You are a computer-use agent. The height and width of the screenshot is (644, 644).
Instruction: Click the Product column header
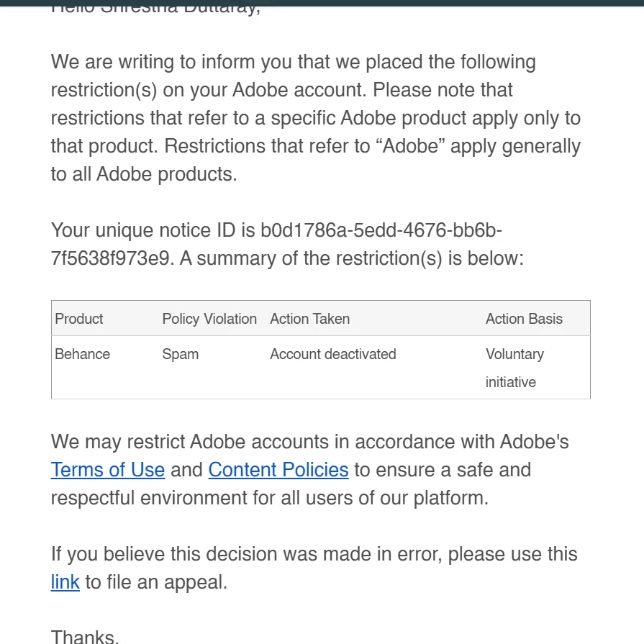tap(79, 319)
